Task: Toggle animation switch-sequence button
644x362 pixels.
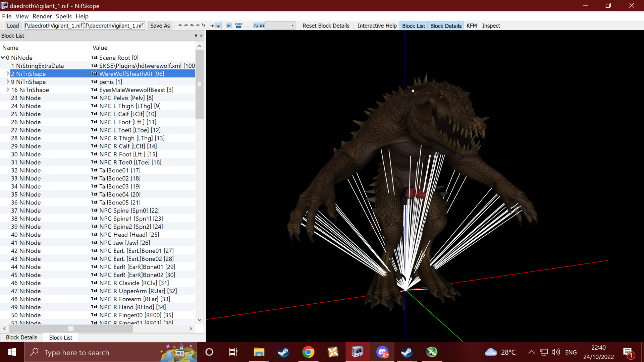Action: point(262,25)
